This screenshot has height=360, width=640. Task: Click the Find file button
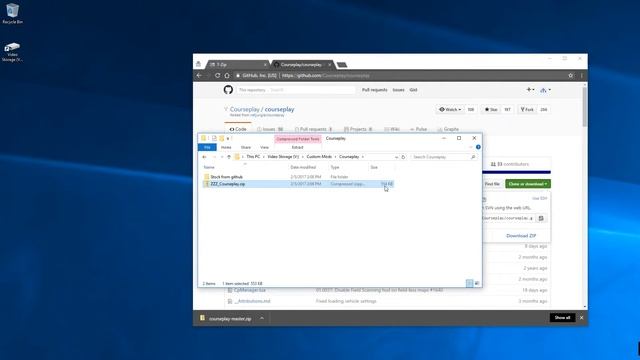point(492,184)
